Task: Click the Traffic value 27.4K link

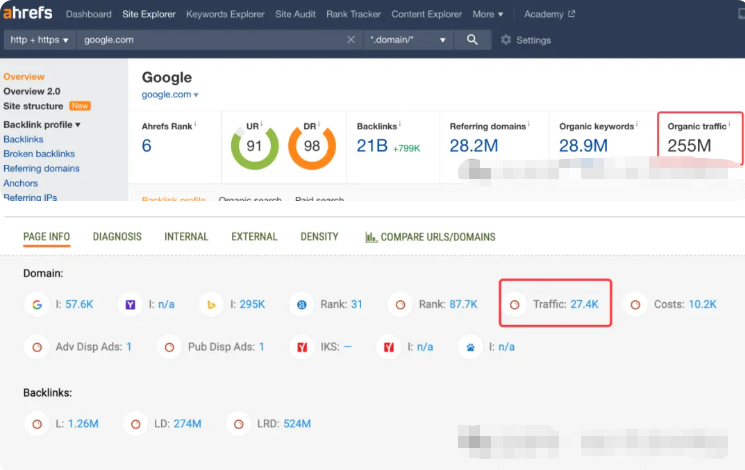Action: click(584, 304)
